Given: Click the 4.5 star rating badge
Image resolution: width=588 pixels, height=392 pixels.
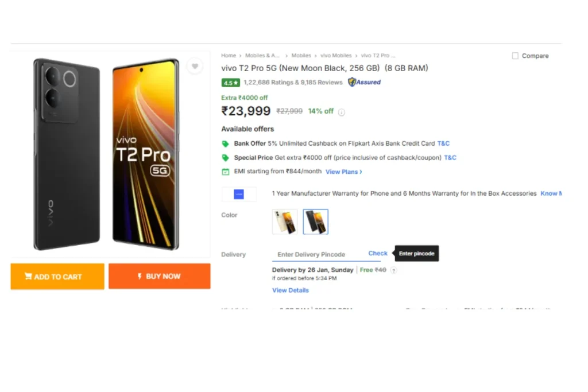Looking at the screenshot, I should [x=230, y=83].
